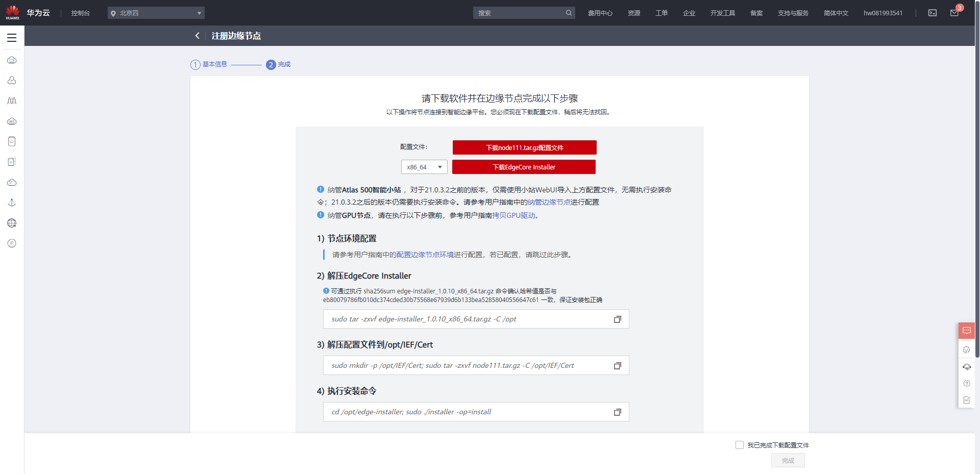The width and height of the screenshot is (980, 474).
Task: Open the red chat feedback floating icon
Action: [x=967, y=331]
